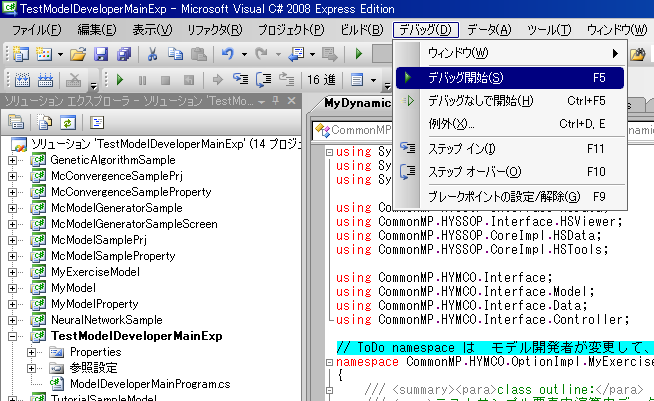Screen dimensions: 654x401
Task: Open the Undo history dropdown arrow
Action: (244, 54)
